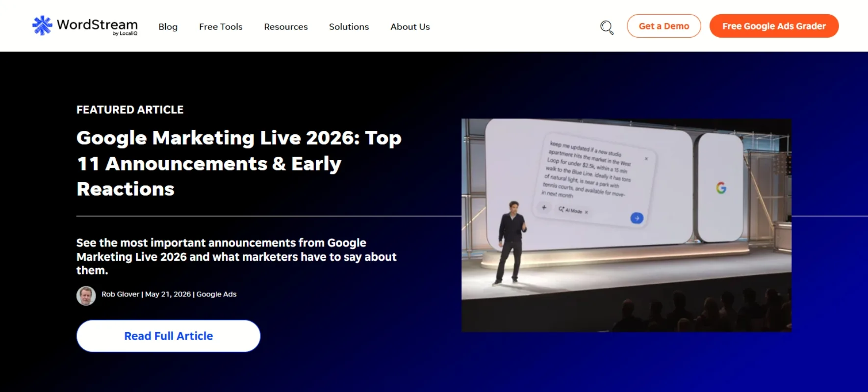Open the About Us menu
868x392 pixels.
[410, 27]
